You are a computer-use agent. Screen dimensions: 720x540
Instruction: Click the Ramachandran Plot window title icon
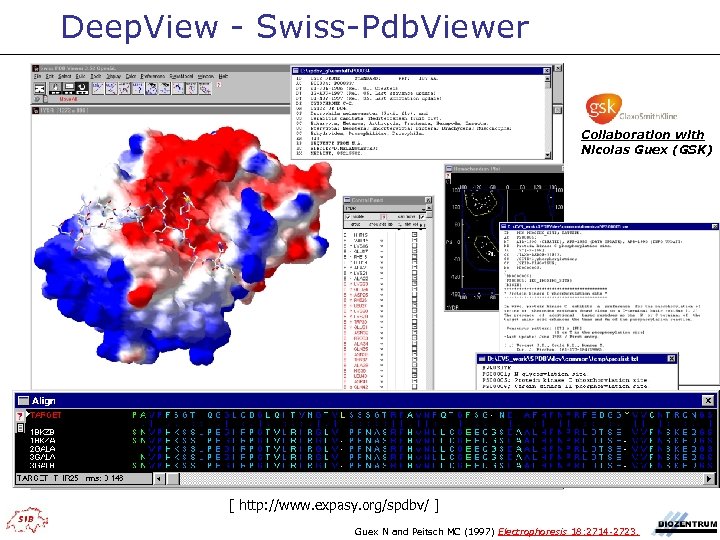[x=449, y=169]
